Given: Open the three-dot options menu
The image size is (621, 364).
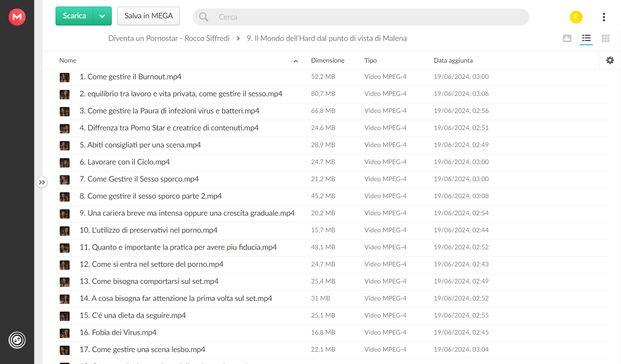Looking at the screenshot, I should click(x=604, y=17).
